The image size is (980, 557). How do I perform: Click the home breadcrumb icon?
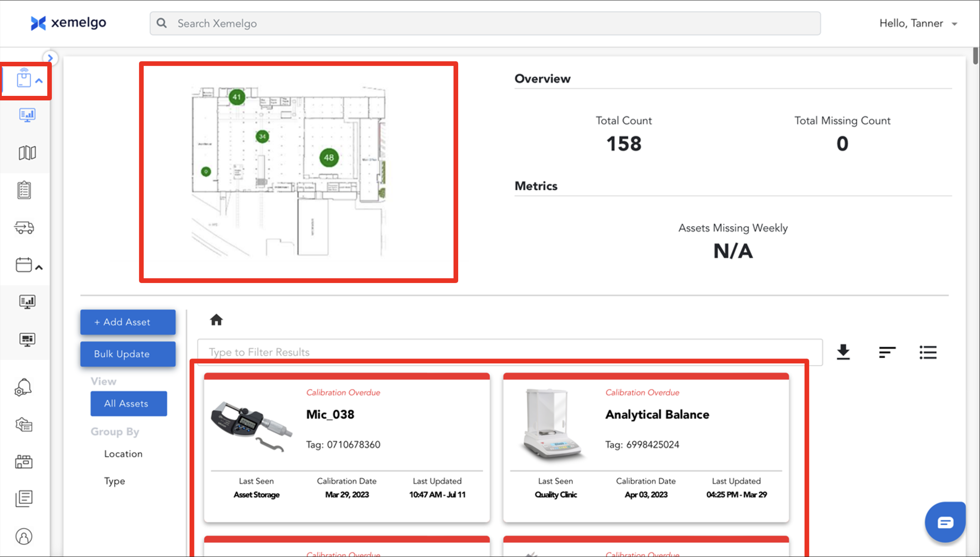pos(216,320)
